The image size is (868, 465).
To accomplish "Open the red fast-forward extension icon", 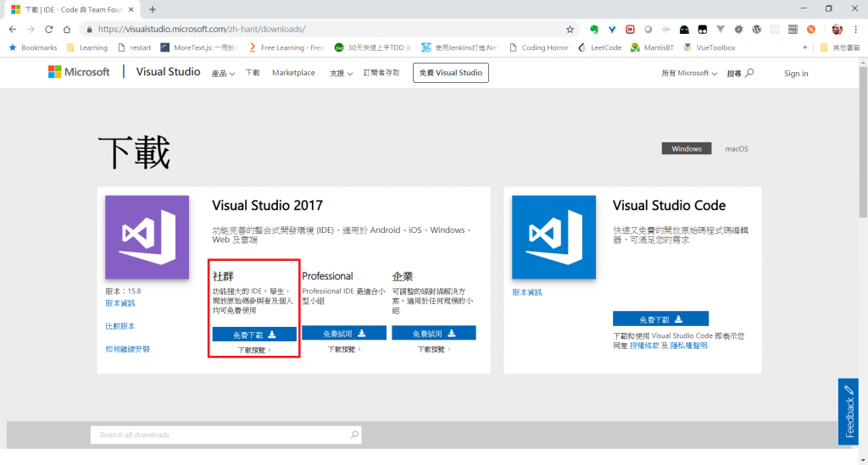I will pyautogui.click(x=630, y=30).
